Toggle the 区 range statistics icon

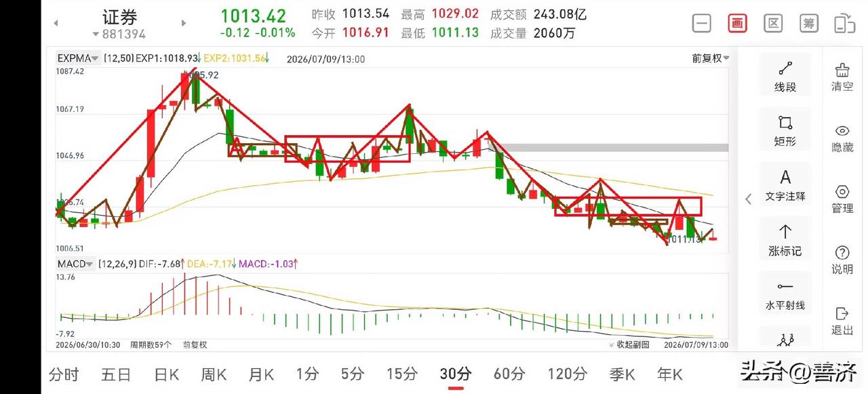pyautogui.click(x=773, y=23)
